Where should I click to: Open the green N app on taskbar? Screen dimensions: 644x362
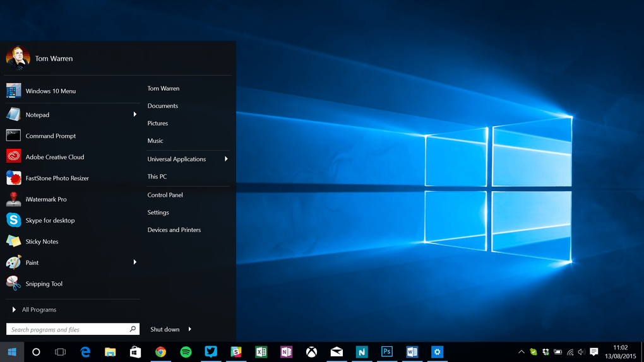[362, 352]
